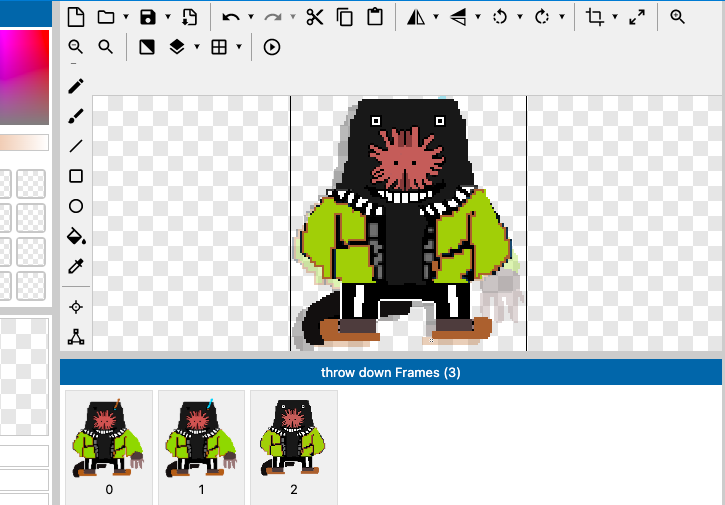The height and width of the screenshot is (505, 725).
Task: Select the Line tool
Action: [76, 147]
